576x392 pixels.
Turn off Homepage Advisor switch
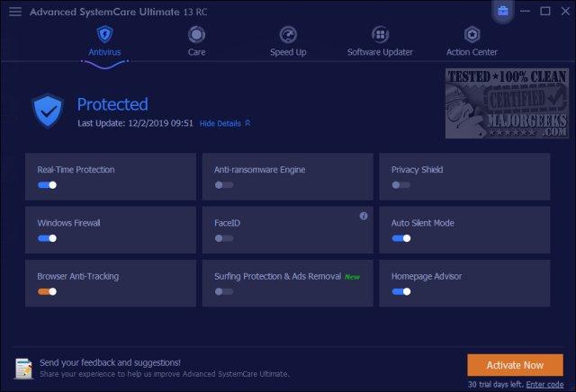401,291
